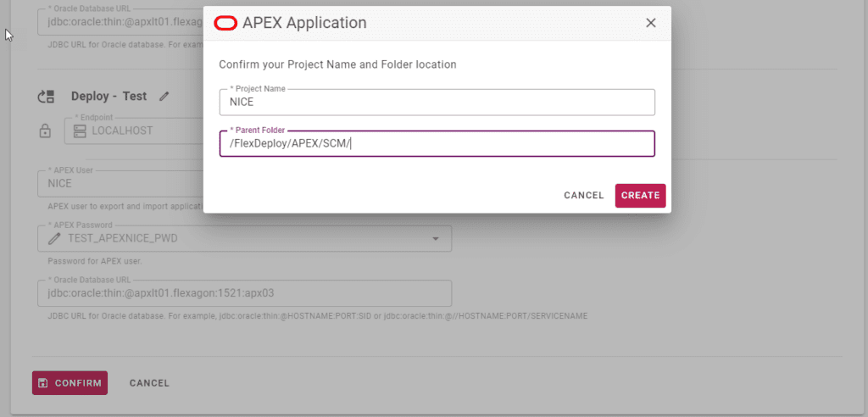The width and height of the screenshot is (868, 417).
Task: Create the APEX project
Action: (640, 196)
